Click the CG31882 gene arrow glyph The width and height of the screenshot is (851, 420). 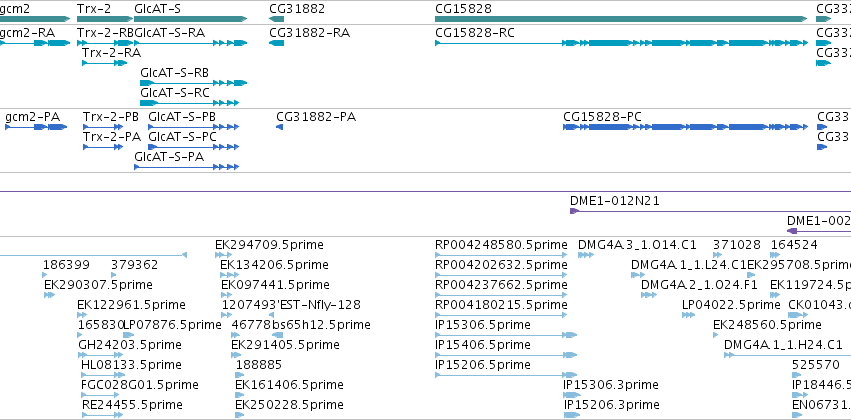coord(276,19)
